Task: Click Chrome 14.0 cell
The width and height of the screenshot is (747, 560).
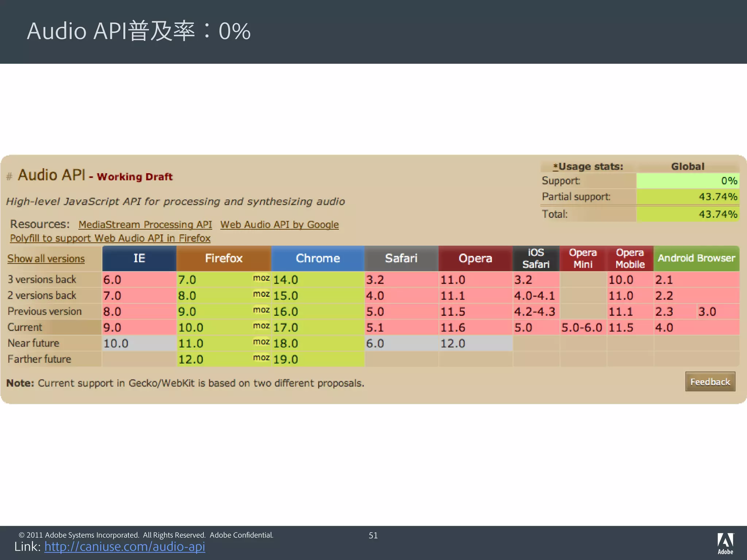Action: coord(318,280)
